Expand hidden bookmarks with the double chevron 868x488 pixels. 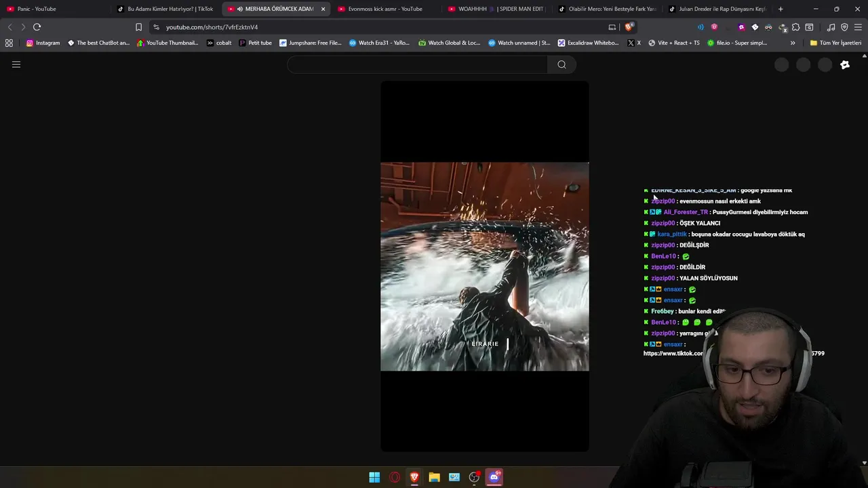coord(793,43)
